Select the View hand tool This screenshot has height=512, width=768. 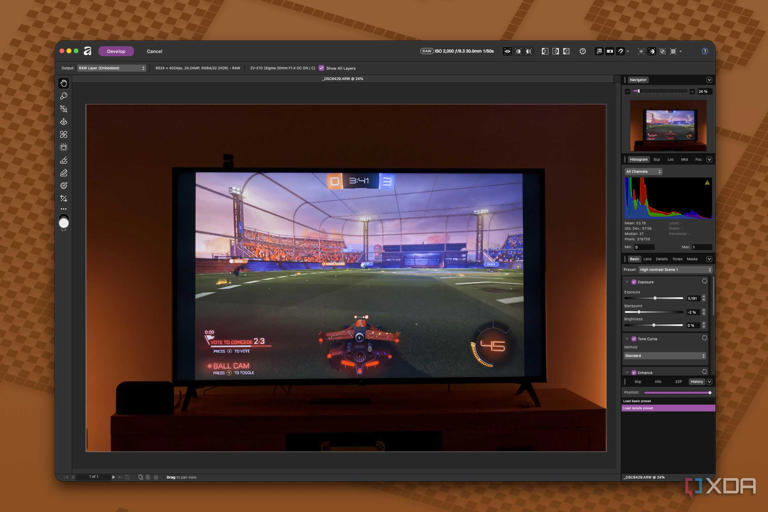tap(64, 83)
